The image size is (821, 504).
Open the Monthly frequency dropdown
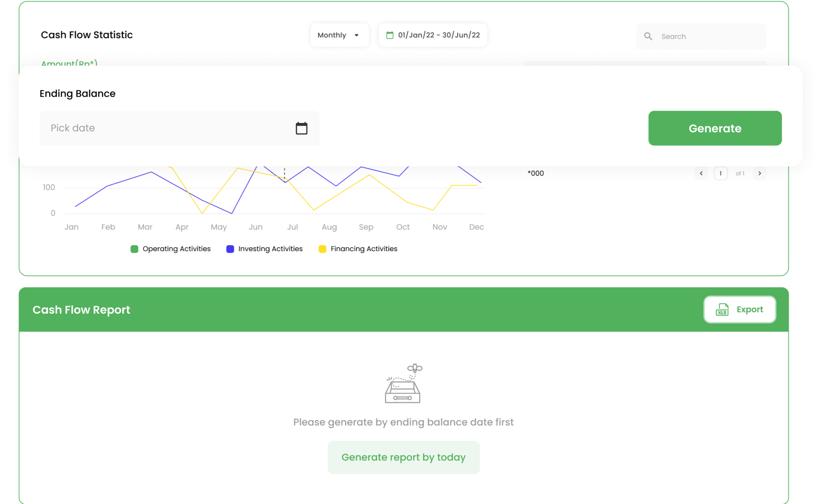point(339,35)
